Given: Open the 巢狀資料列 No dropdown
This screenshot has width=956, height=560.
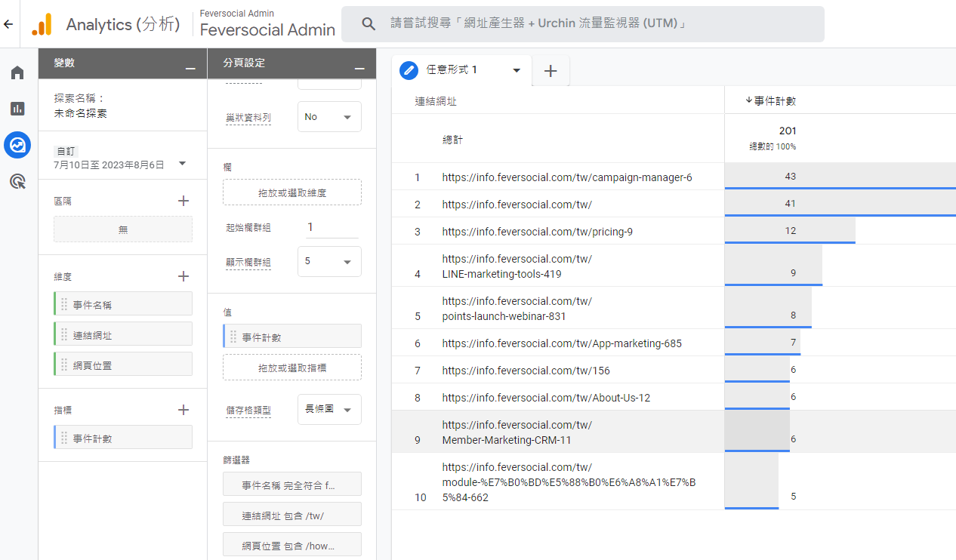Looking at the screenshot, I should [329, 117].
